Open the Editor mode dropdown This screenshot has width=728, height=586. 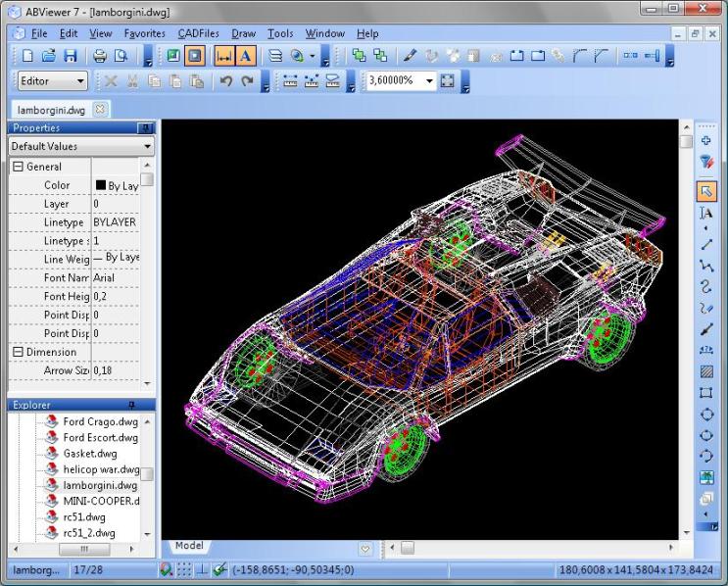[x=53, y=81]
